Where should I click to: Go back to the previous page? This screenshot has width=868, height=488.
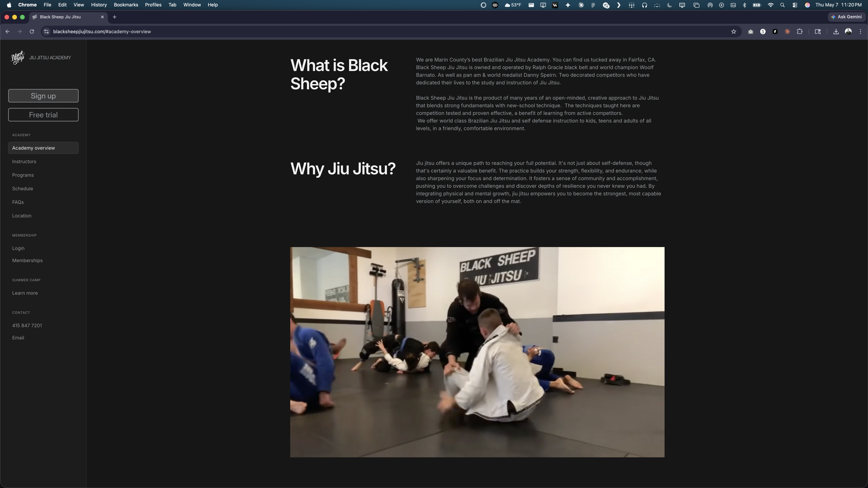[x=7, y=32]
